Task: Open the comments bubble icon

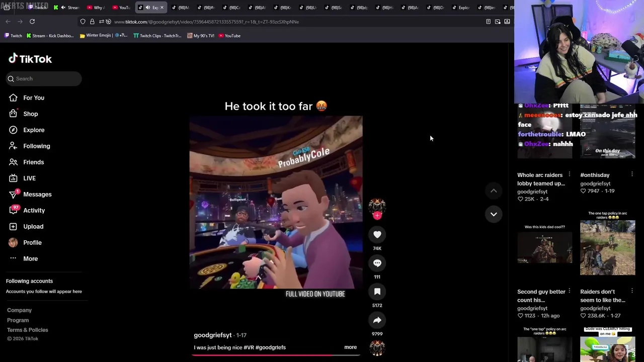Action: tap(377, 263)
